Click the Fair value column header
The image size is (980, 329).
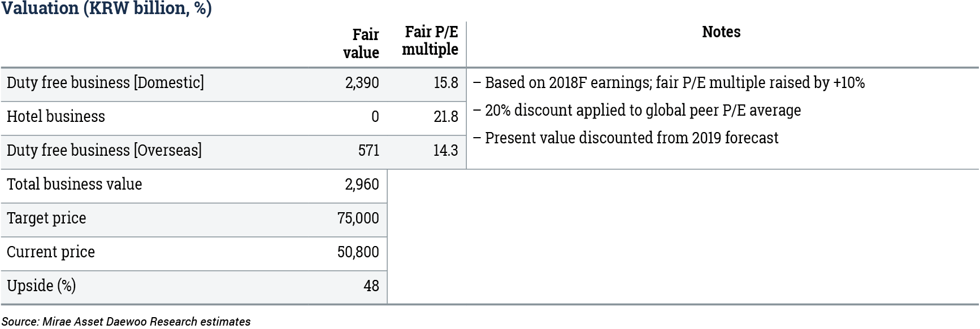click(361, 43)
